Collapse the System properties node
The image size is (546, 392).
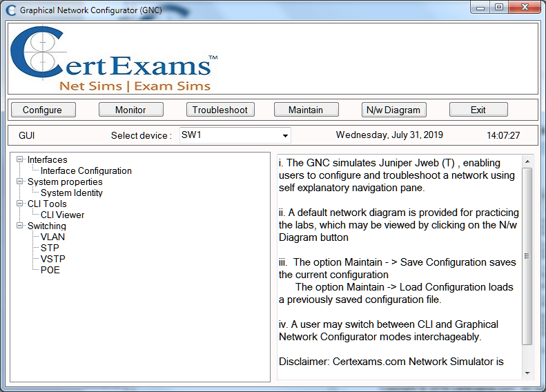click(x=20, y=182)
